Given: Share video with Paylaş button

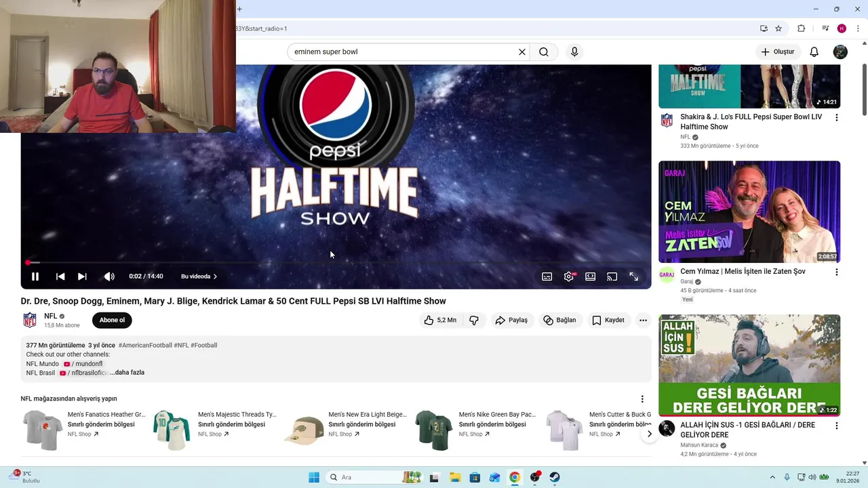Looking at the screenshot, I should click(511, 320).
